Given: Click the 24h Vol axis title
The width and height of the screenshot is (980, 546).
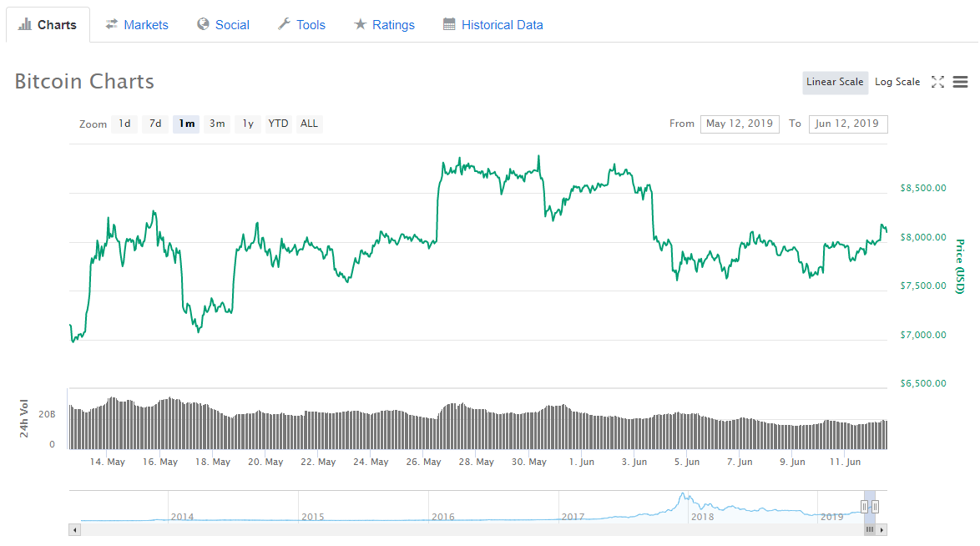Looking at the screenshot, I should (23, 418).
